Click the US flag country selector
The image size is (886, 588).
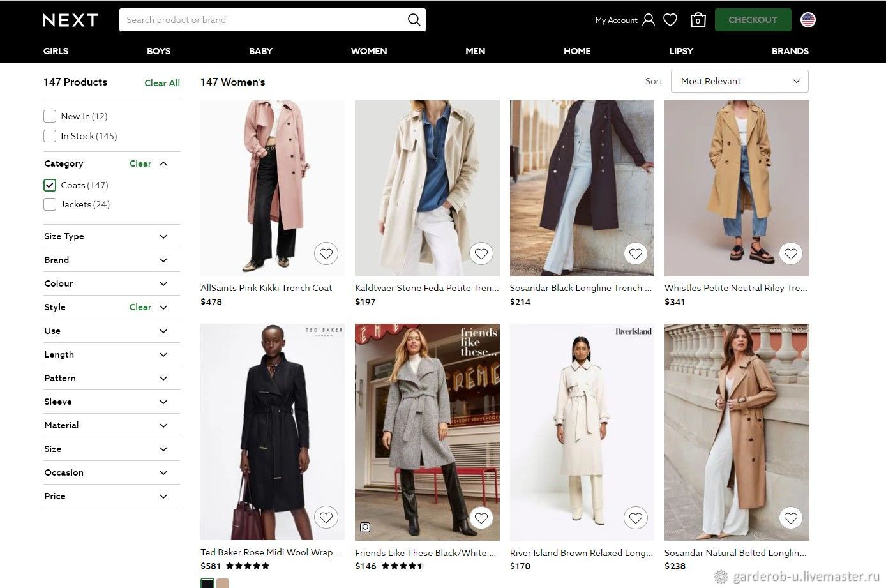(808, 20)
